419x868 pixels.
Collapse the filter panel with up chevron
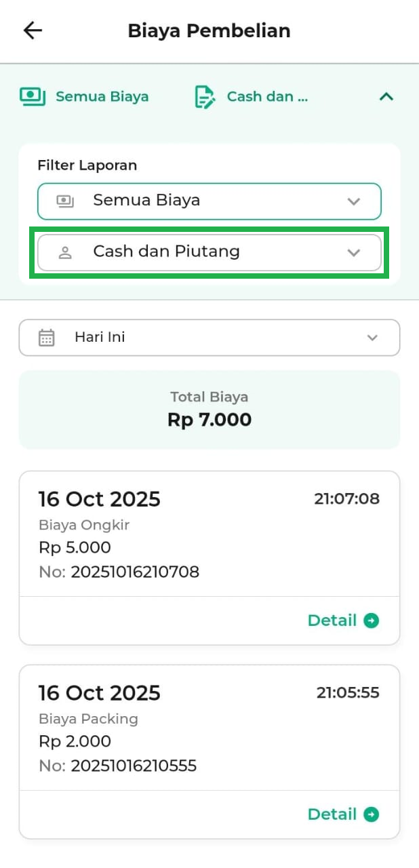click(386, 96)
